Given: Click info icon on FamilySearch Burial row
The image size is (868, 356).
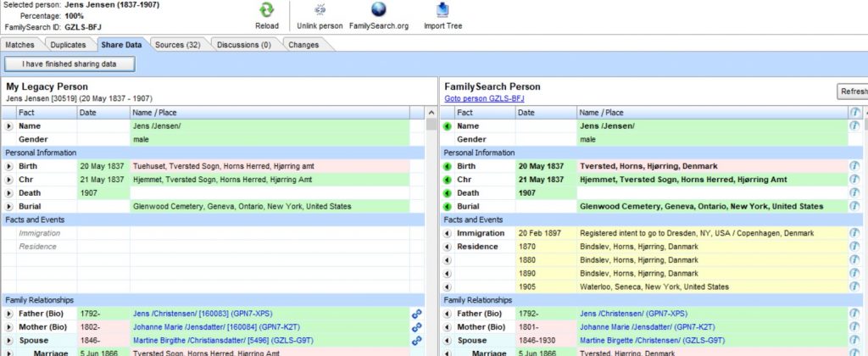Looking at the screenshot, I should [854, 207].
